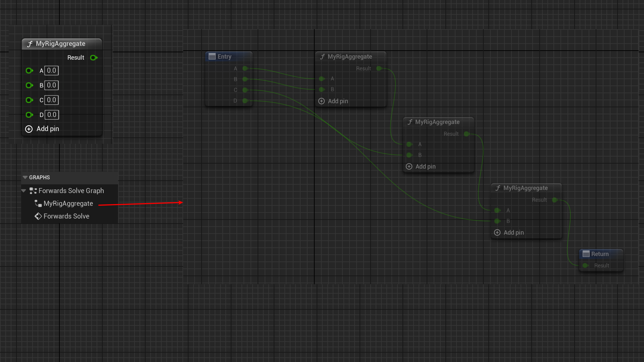Viewport: 644px width, 362px height.
Task: Click pin A input circle on left node
Action: pyautogui.click(x=29, y=71)
